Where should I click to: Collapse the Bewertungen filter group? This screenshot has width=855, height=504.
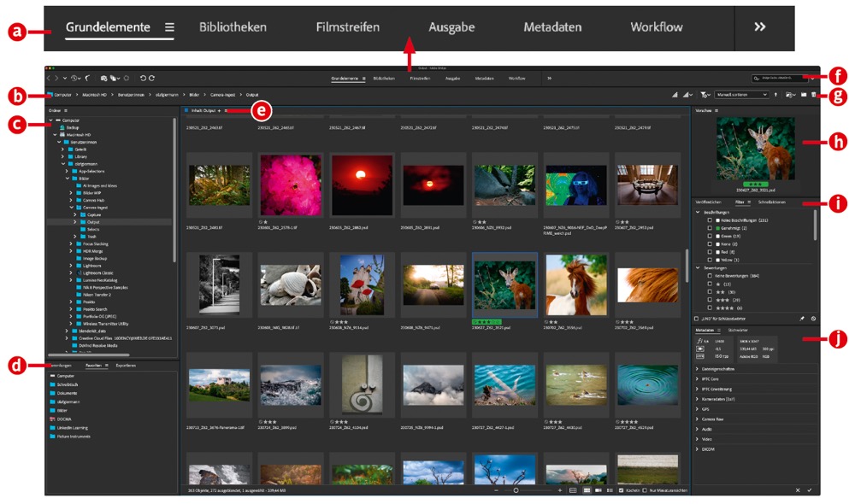pos(699,267)
